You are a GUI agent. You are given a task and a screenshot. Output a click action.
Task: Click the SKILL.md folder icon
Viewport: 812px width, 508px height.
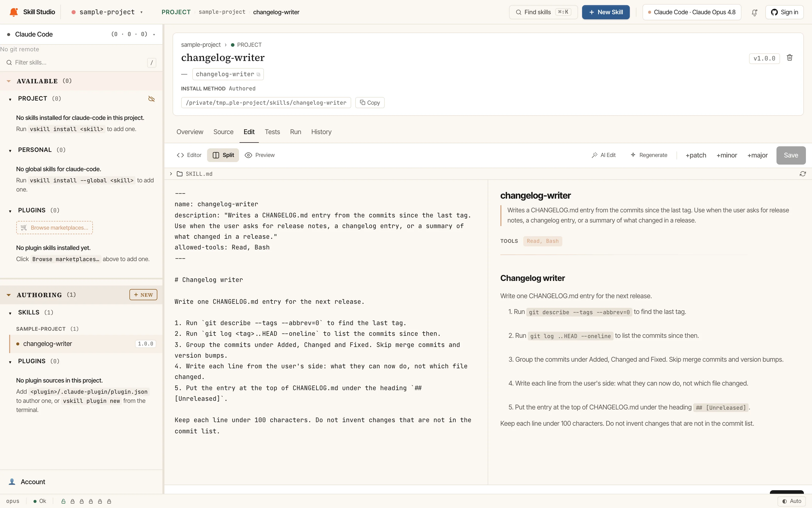click(x=179, y=174)
